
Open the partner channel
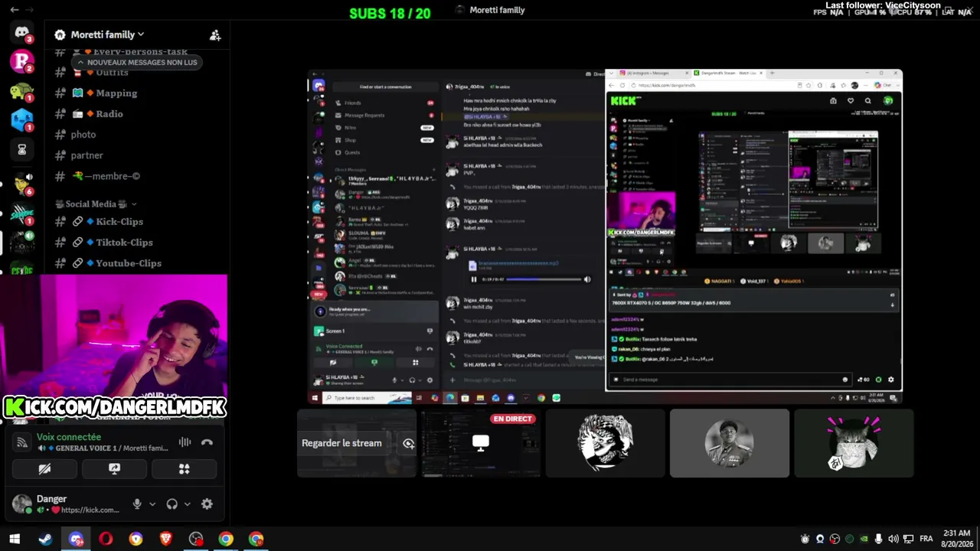click(x=87, y=155)
